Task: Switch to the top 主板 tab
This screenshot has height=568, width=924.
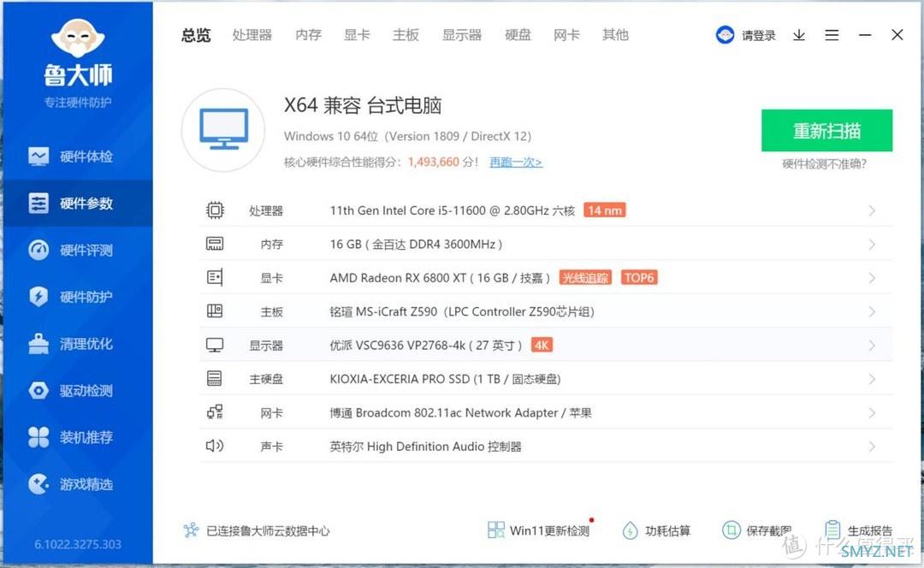Action: (406, 35)
